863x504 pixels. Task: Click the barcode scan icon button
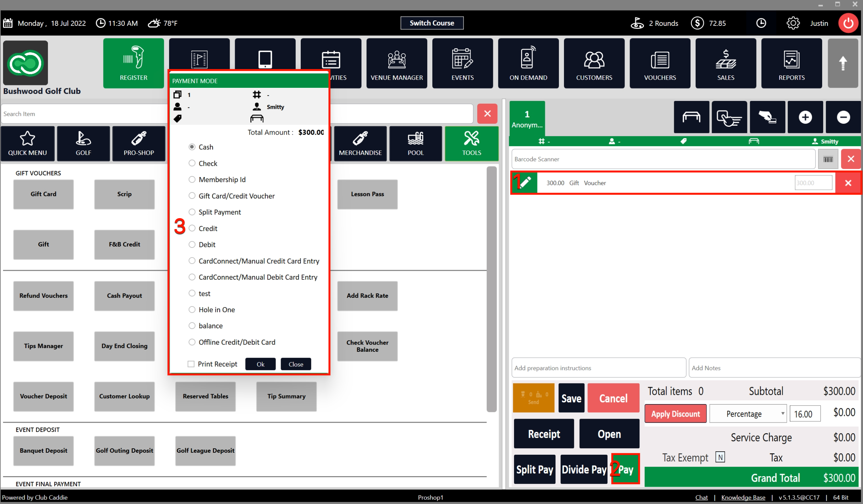[x=828, y=159]
